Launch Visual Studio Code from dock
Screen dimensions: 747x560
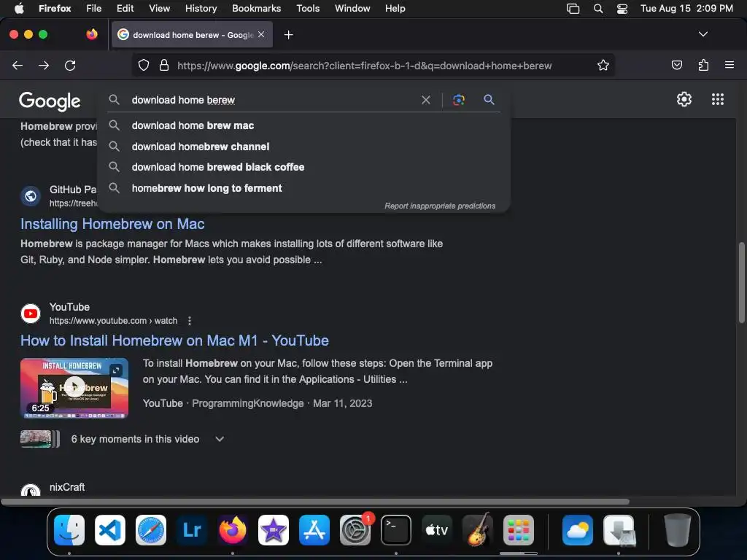click(x=110, y=530)
